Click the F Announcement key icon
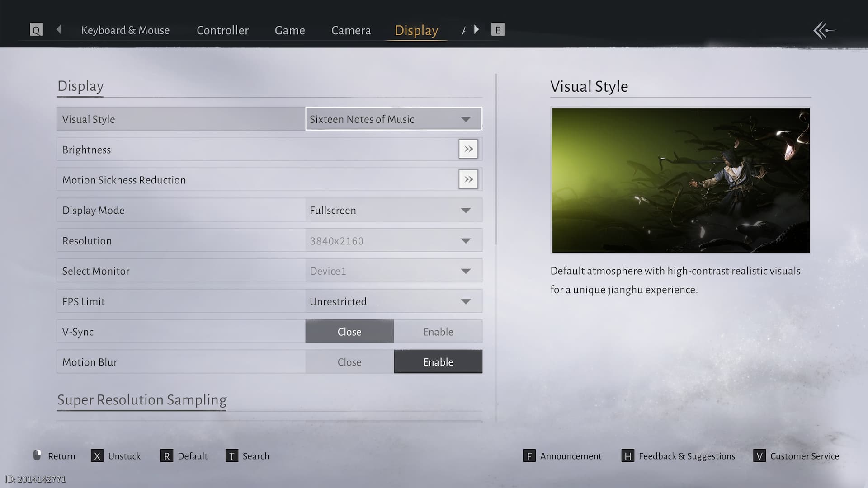868x488 pixels. [529, 456]
